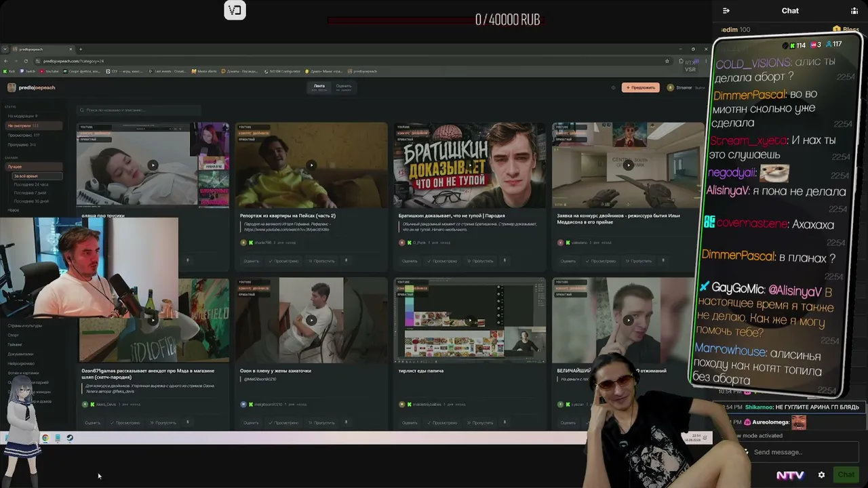
Task: Play the оляша про трусики video
Action: coord(153,165)
